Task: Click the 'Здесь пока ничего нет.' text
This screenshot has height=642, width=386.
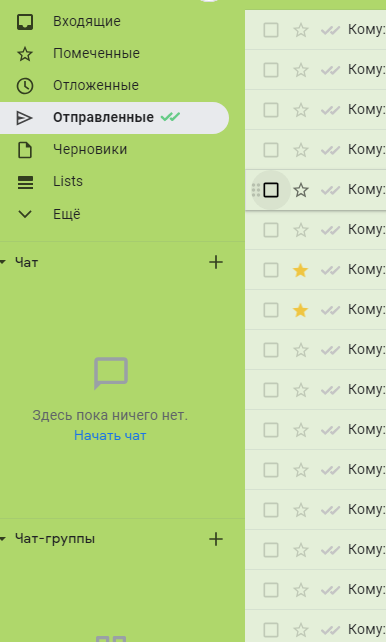Action: (x=110, y=415)
